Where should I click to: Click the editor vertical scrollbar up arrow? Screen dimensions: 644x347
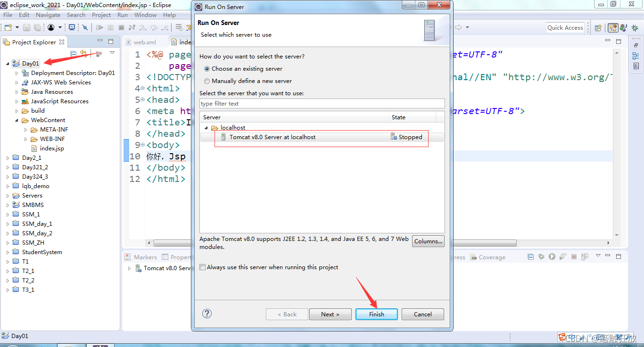coord(617,53)
